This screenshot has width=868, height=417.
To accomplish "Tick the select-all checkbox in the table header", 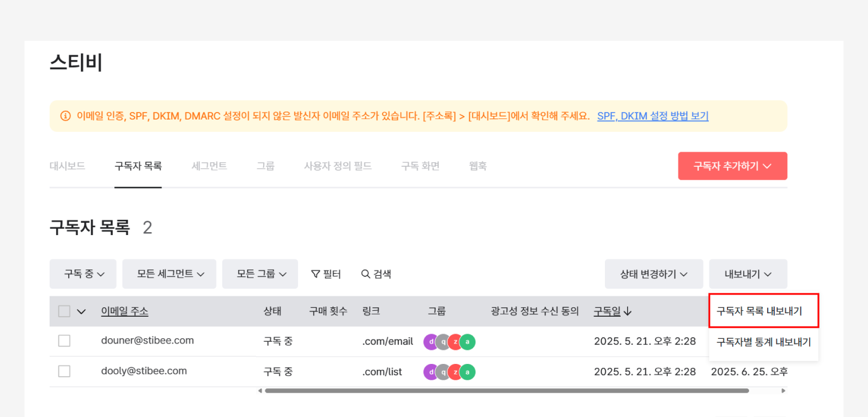I will point(64,311).
